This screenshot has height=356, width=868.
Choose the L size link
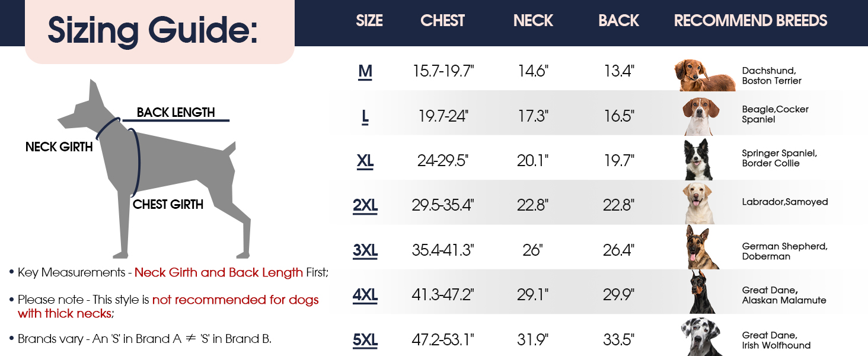click(365, 117)
